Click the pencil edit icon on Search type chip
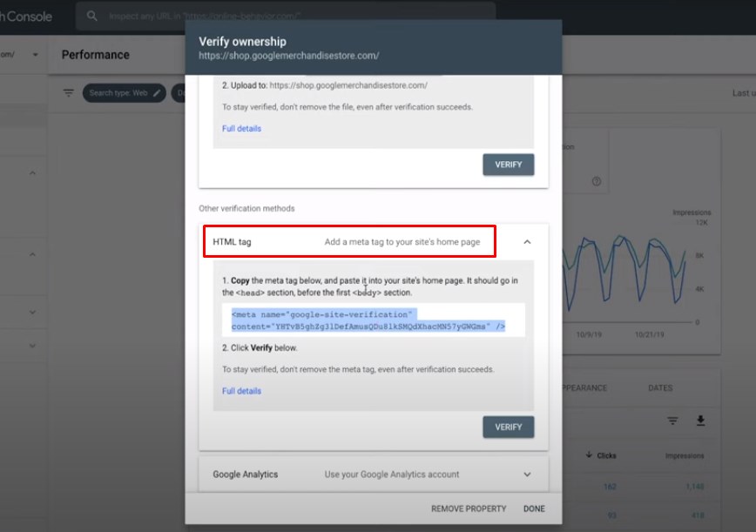The height and width of the screenshot is (532, 756). [x=157, y=93]
